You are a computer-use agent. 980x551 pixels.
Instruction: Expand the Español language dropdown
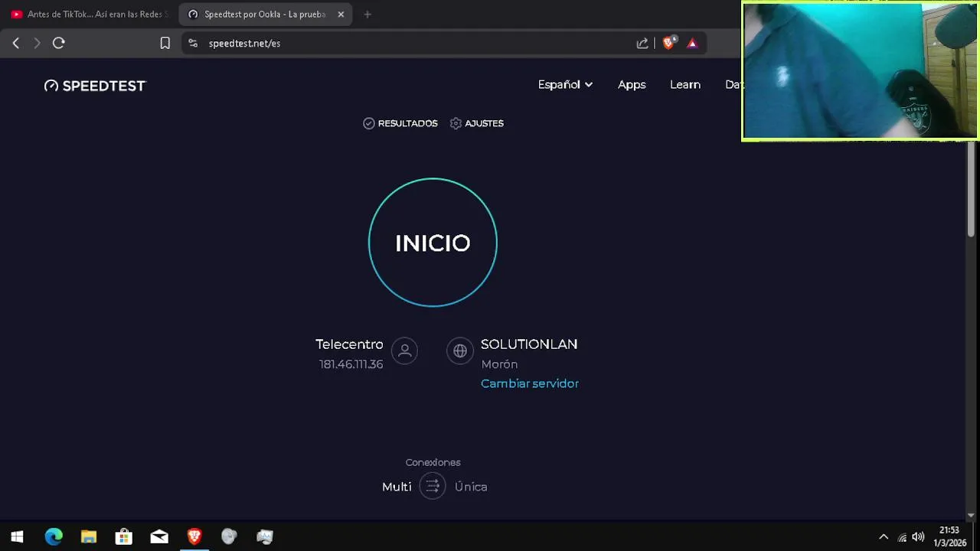565,84
